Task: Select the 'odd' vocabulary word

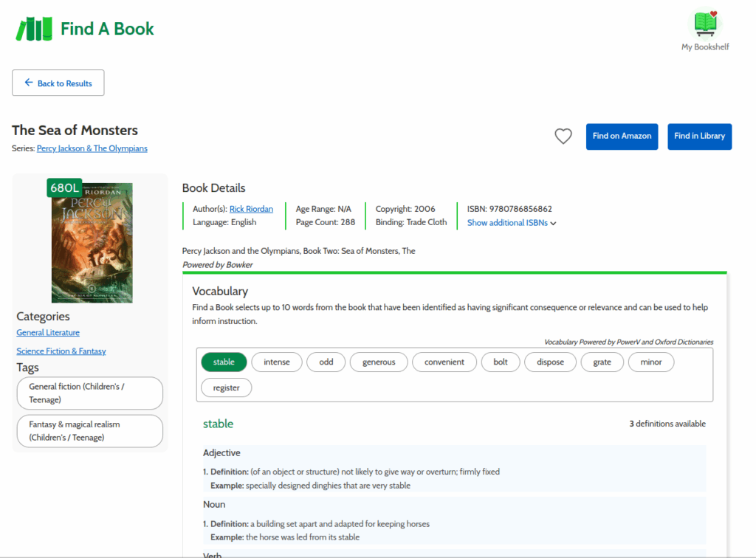Action: tap(326, 362)
